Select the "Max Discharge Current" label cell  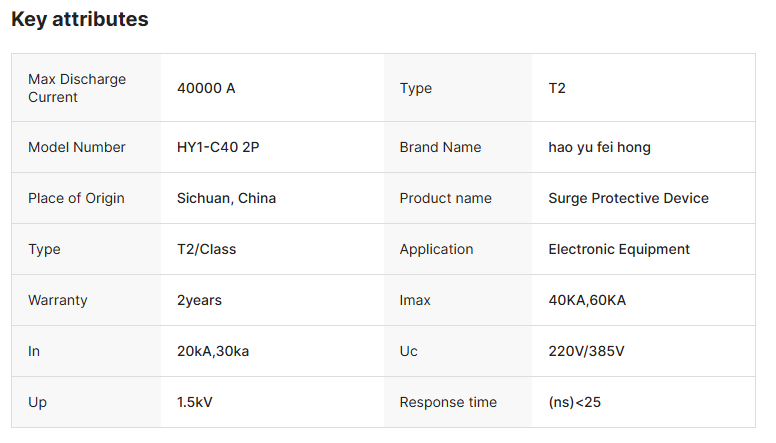77,88
